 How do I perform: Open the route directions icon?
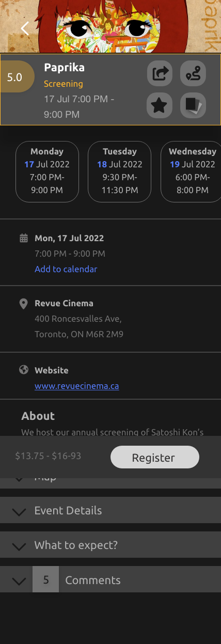pyautogui.click(x=193, y=74)
